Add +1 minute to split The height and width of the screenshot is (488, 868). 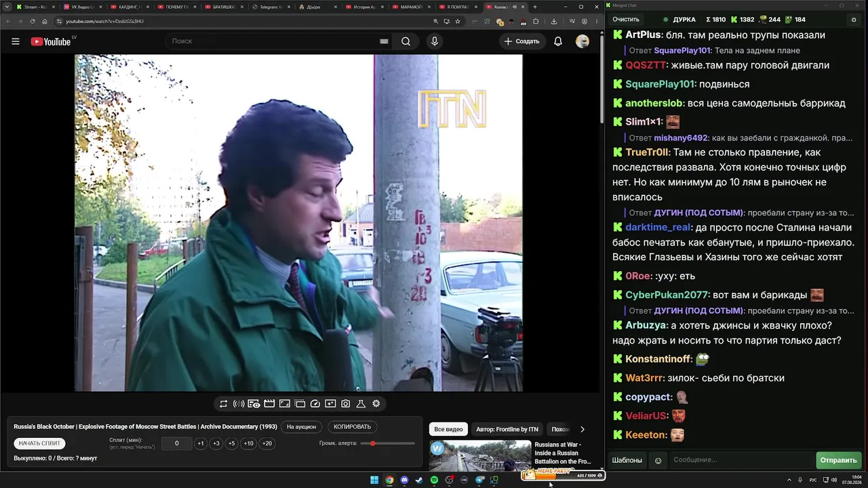[201, 443]
